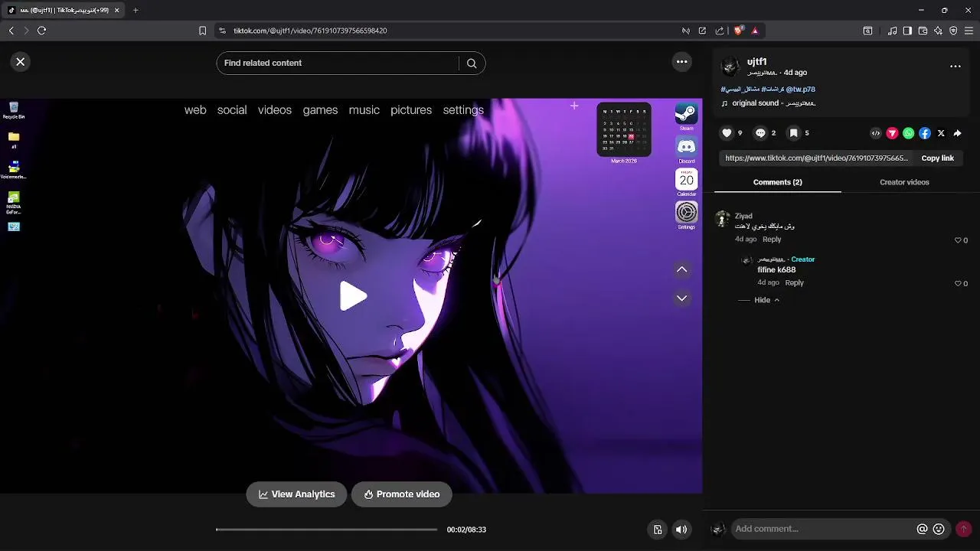
Task: Toggle the video mute speaker icon
Action: point(681,530)
